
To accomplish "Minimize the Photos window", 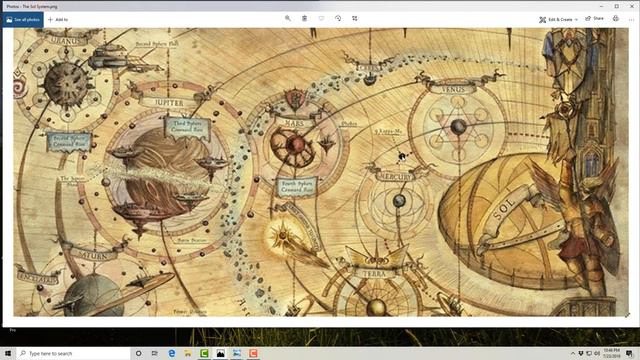I will pos(602,6).
